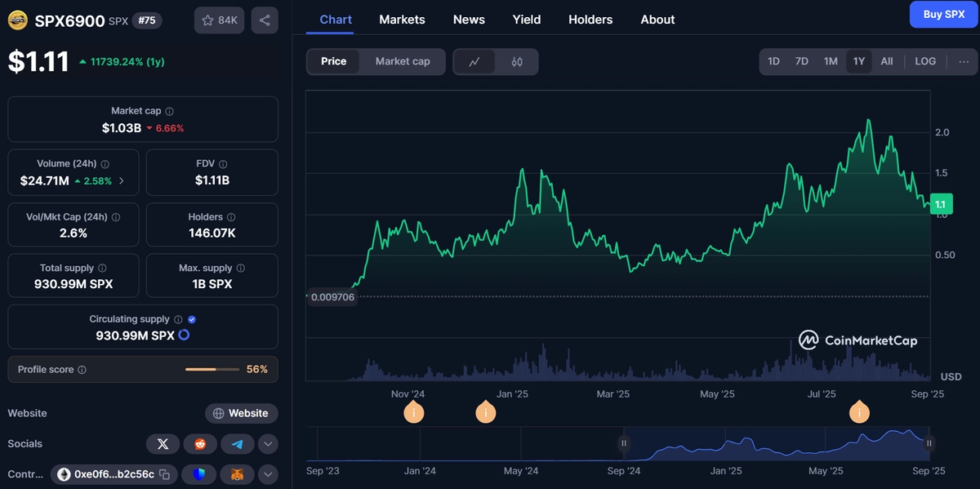Click the blue shield security icon
The image size is (980, 489).
click(200, 474)
